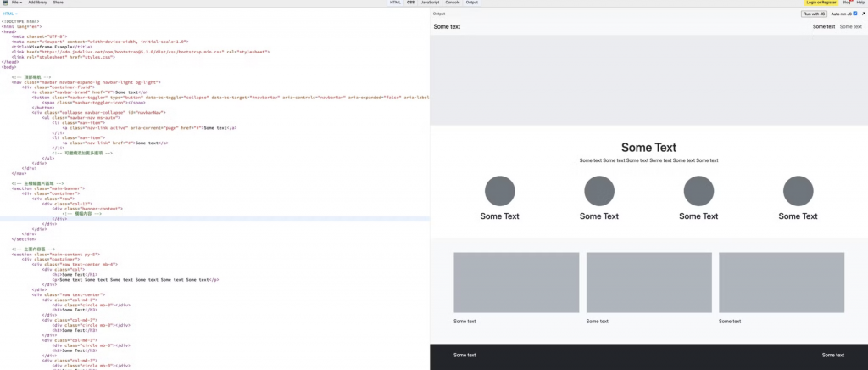
Task: Click the active dark Some text nav link
Action: (824, 26)
